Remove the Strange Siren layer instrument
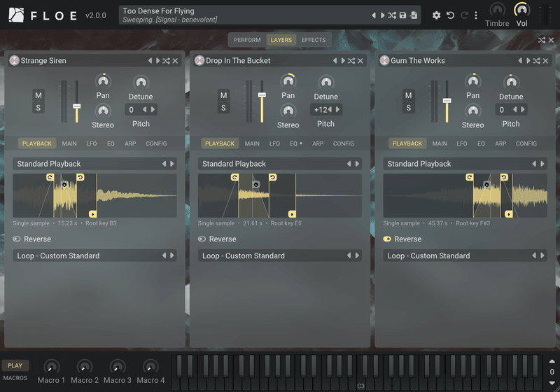 tap(176, 61)
